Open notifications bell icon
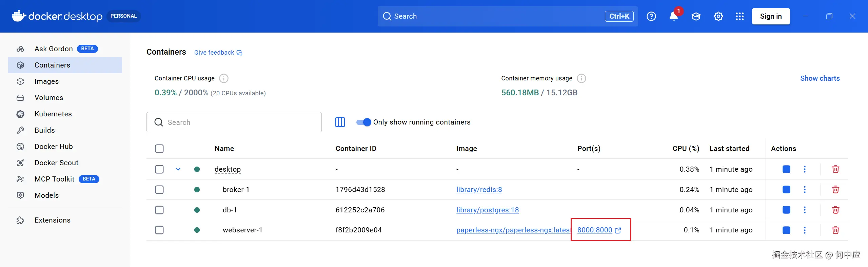 [x=674, y=16]
